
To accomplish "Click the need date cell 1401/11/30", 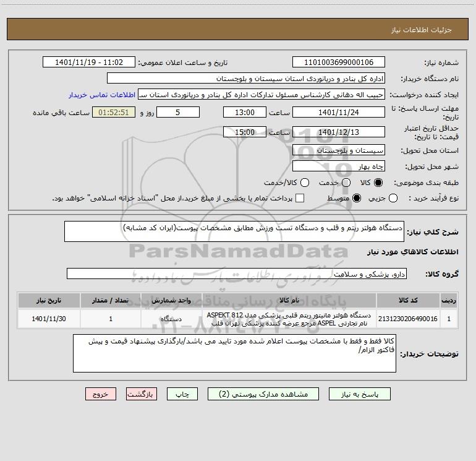I will pyautogui.click(x=49, y=319).
